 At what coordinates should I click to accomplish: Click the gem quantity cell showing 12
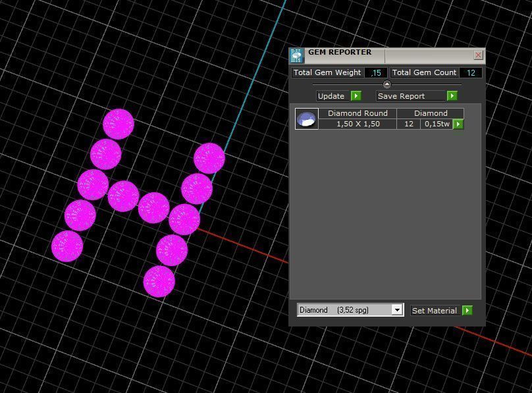(409, 124)
